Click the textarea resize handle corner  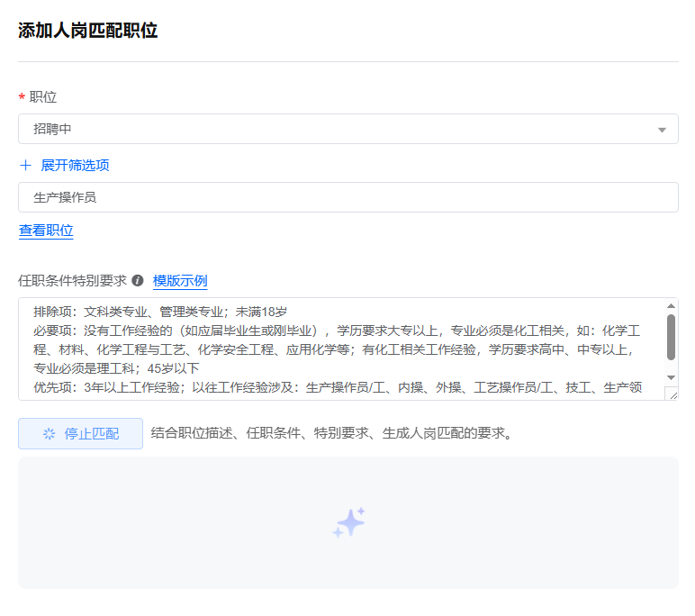click(x=673, y=395)
